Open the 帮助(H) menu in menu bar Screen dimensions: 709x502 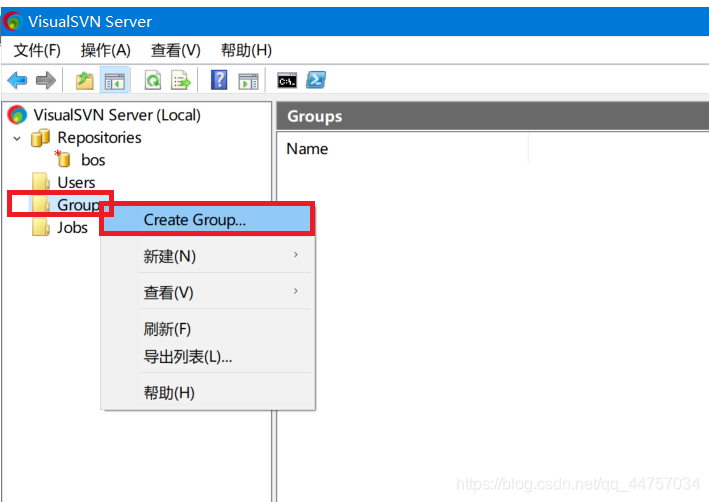[246, 50]
